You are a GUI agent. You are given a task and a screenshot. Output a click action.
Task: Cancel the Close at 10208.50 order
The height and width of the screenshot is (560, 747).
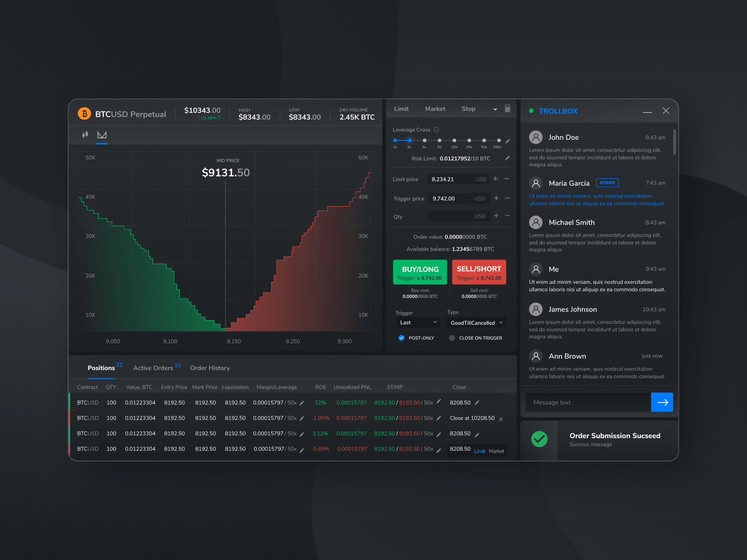[501, 419]
